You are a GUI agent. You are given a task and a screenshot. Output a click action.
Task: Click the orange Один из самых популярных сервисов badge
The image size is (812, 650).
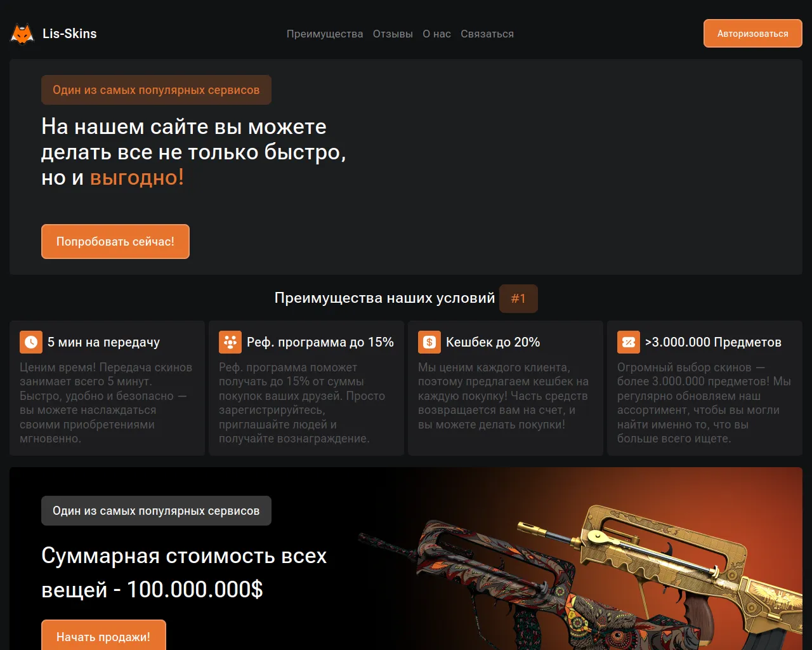point(156,90)
